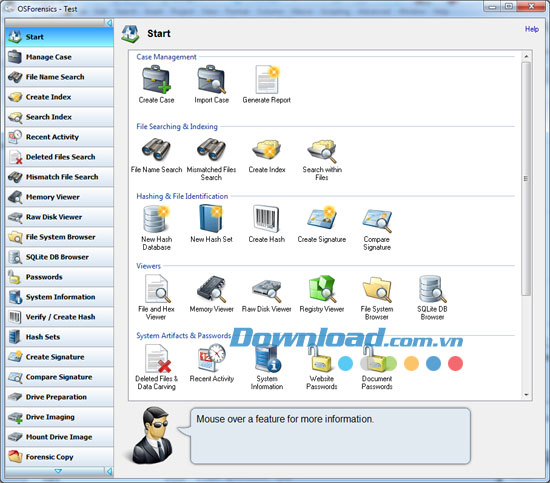Launch Memory Viewer icon in Viewers section
Image resolution: width=550 pixels, height=483 pixels.
click(212, 290)
